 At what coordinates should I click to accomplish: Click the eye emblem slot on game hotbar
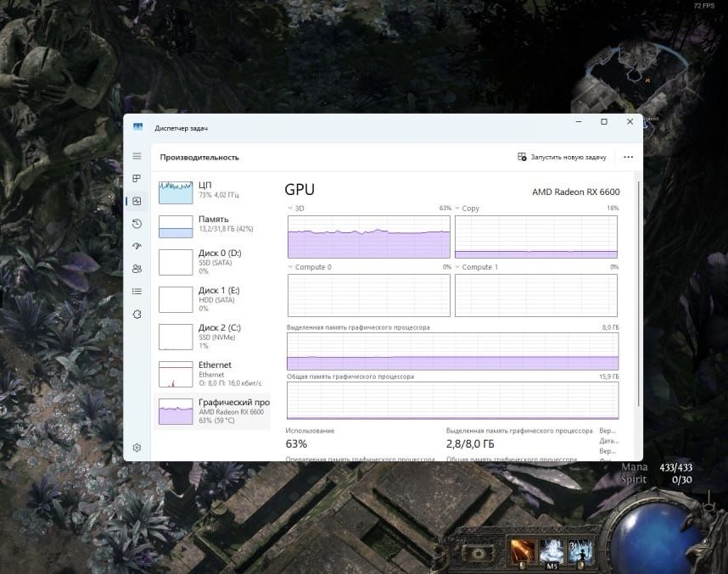(479, 554)
